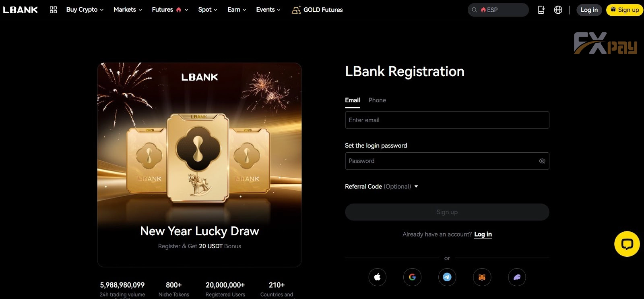Viewport: 644px width, 299px height.
Task: Click the yellow Sign up button
Action: coord(625,10)
